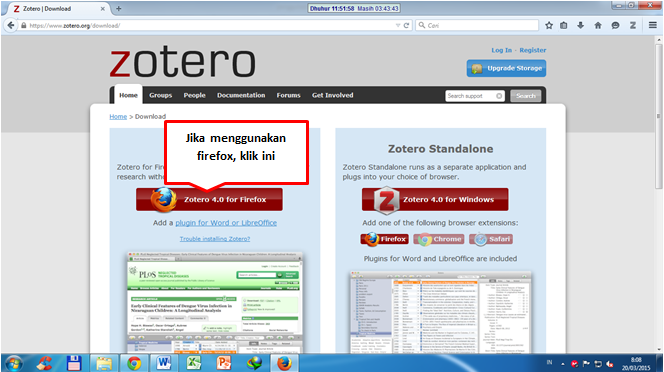Screen dimensions: 664x372
Task: Click the bookmark star icon
Action: click(x=549, y=25)
